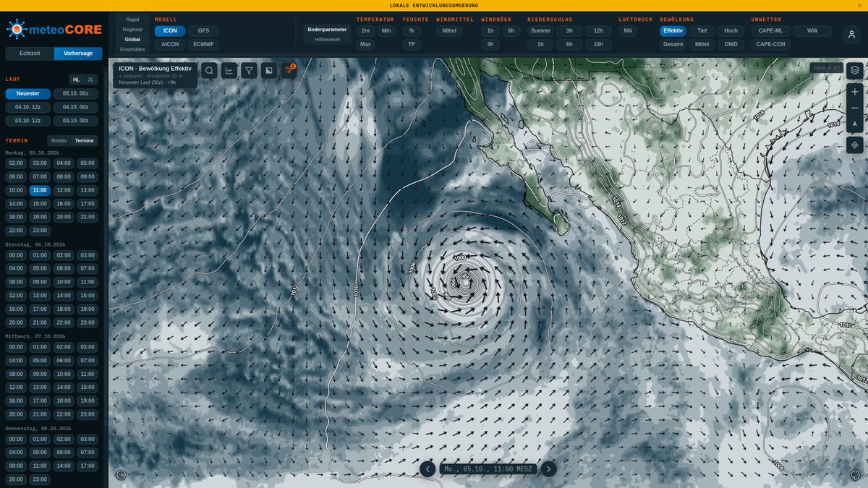Click ICON Bewölkung Effektiv info label
868x488 pixels.
pyautogui.click(x=155, y=75)
